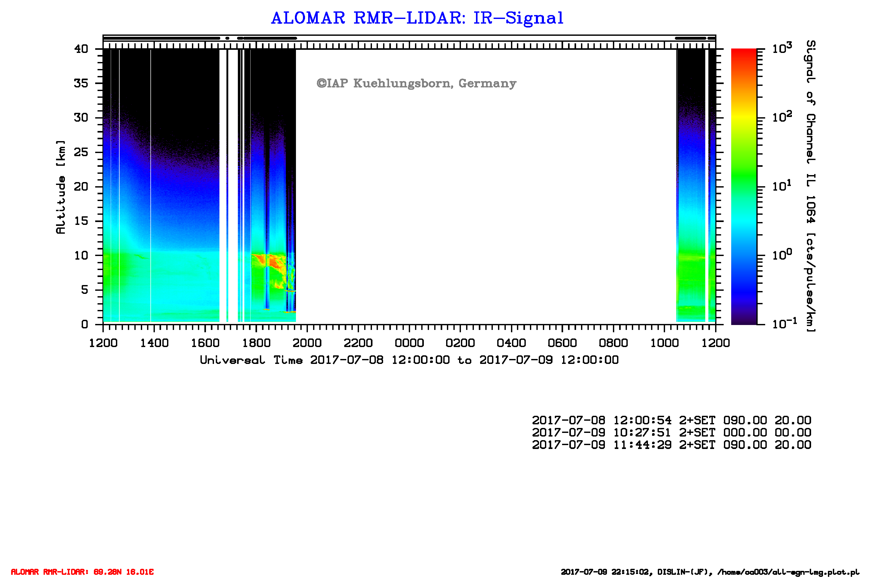Click the ALOMAR RMR-LIDAR: IR-Signal title
871x588 pixels.
click(417, 18)
